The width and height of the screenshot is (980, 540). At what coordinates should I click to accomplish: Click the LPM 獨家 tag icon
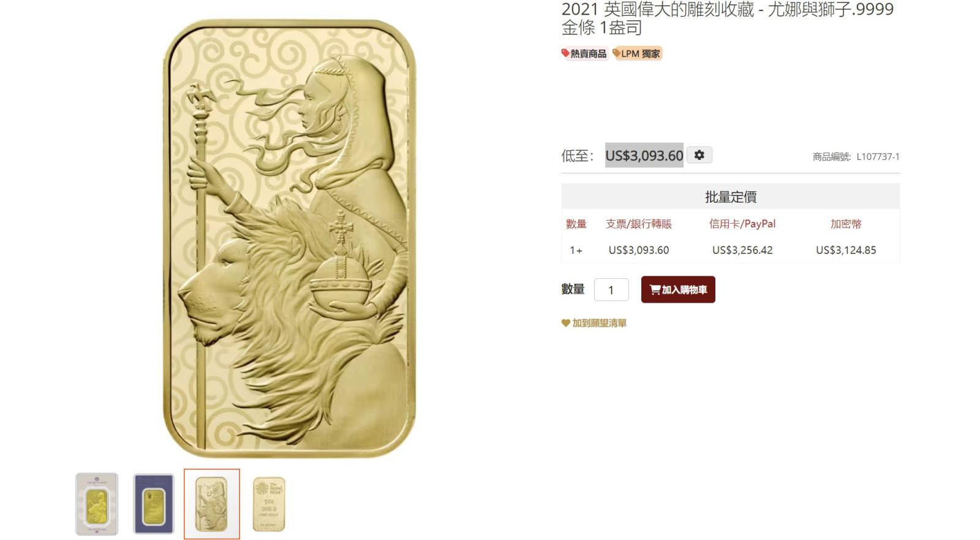tap(617, 53)
